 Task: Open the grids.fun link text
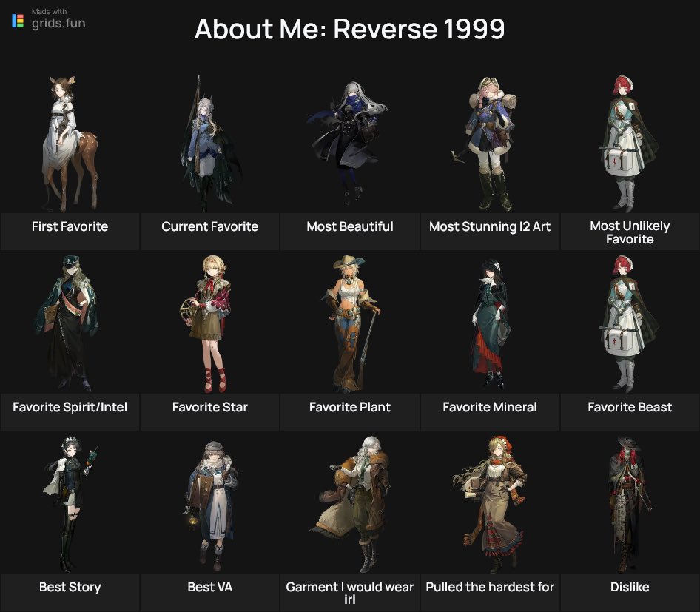(x=58, y=23)
